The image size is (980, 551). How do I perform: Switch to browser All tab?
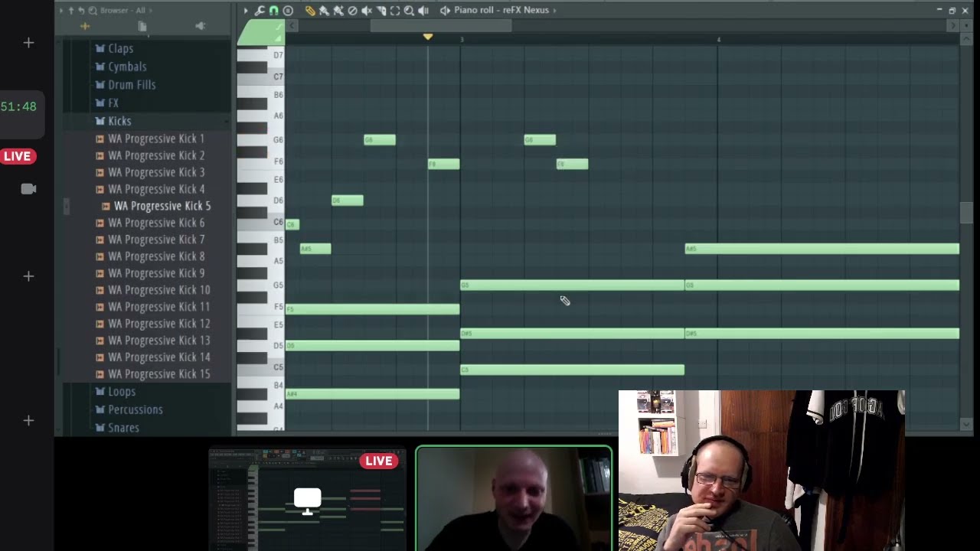tap(85, 27)
